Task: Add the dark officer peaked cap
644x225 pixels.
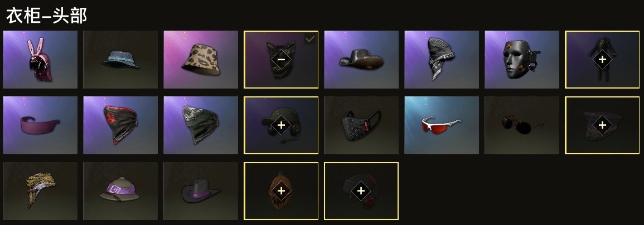Action: (602, 125)
